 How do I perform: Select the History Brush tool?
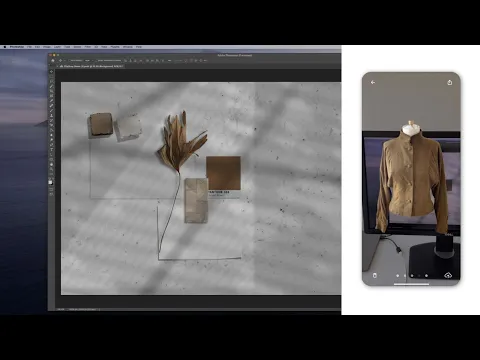[51, 121]
